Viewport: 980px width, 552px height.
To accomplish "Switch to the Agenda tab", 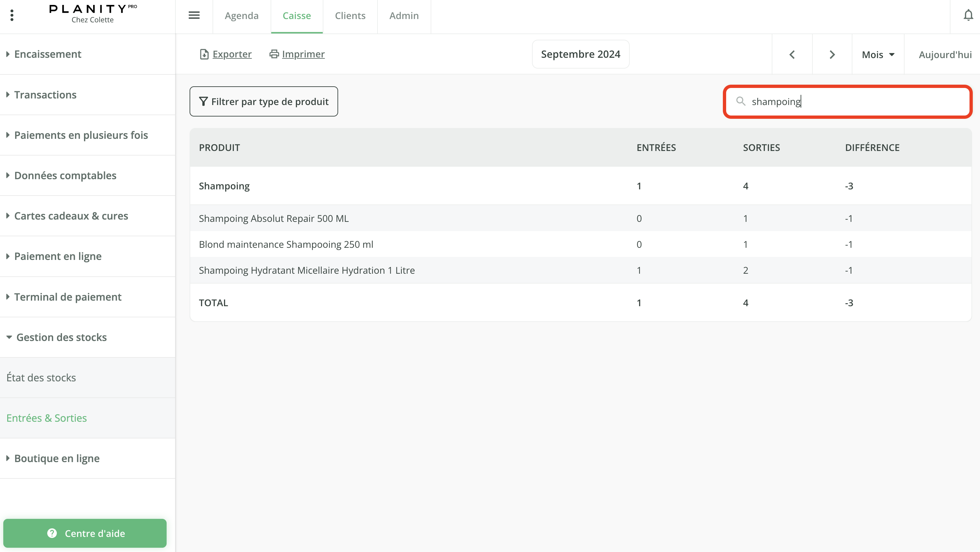I will (242, 16).
